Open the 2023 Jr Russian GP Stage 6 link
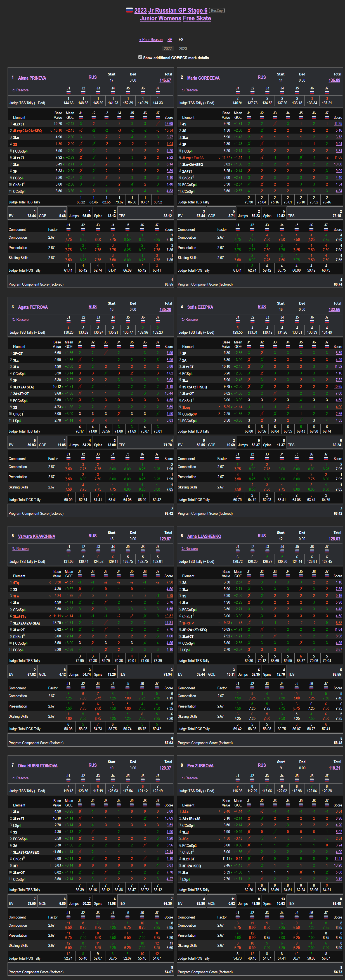 click(x=171, y=10)
